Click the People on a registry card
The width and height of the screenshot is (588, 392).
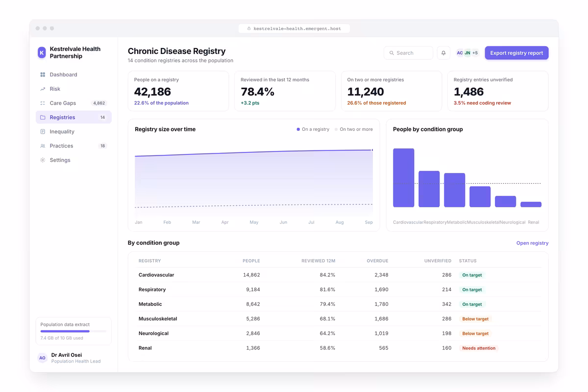point(178,91)
